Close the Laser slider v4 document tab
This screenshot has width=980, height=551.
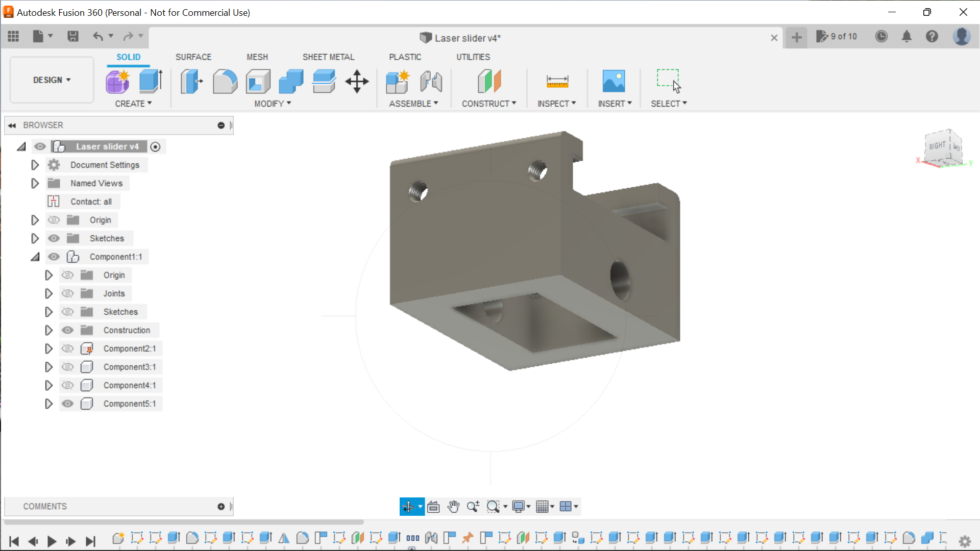(774, 38)
